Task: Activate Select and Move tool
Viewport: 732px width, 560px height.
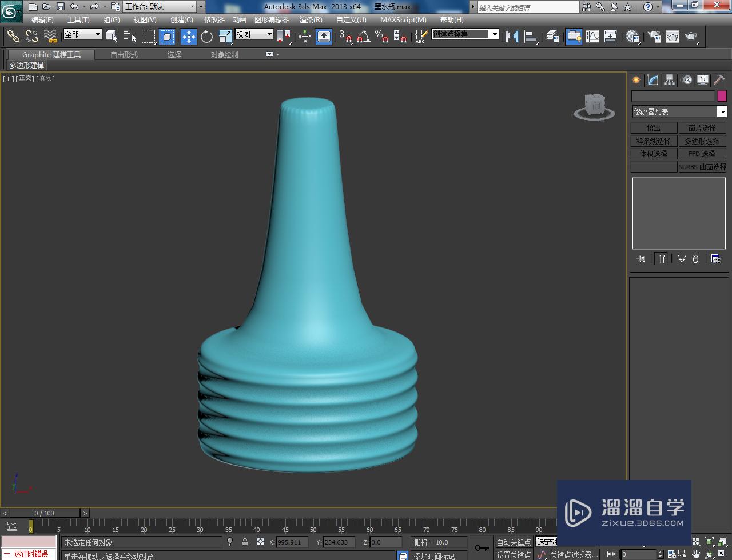Action: pyautogui.click(x=188, y=37)
